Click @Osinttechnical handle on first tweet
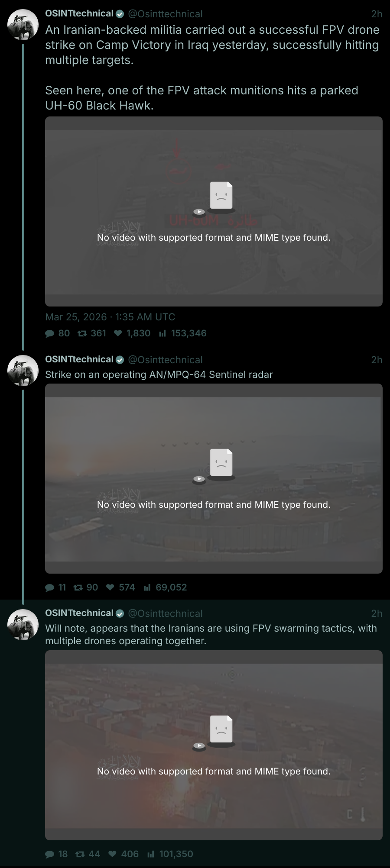Screen dimensions: 390x868 pos(165,14)
